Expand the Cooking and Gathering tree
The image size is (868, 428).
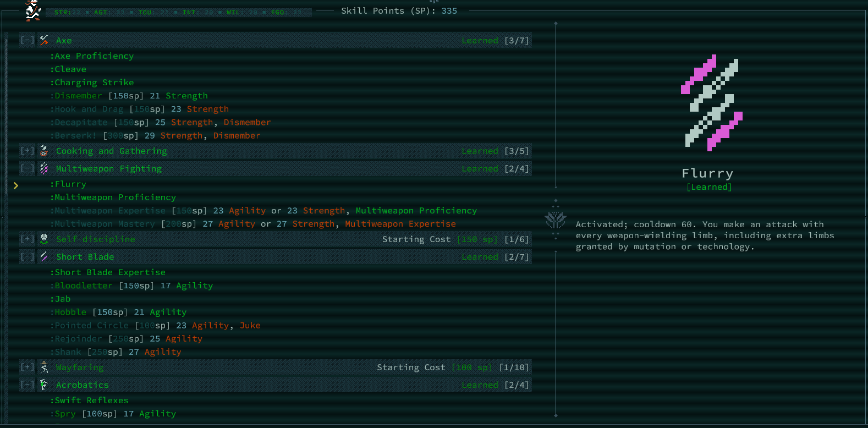pos(27,151)
